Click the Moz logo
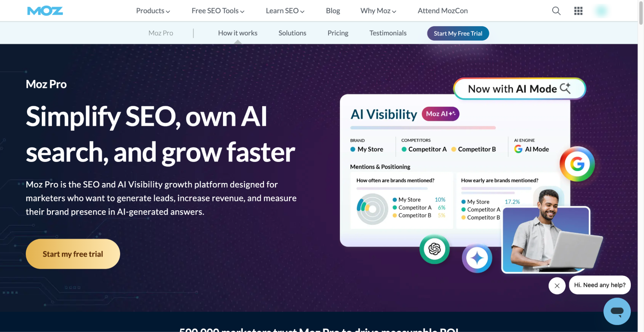 [45, 11]
